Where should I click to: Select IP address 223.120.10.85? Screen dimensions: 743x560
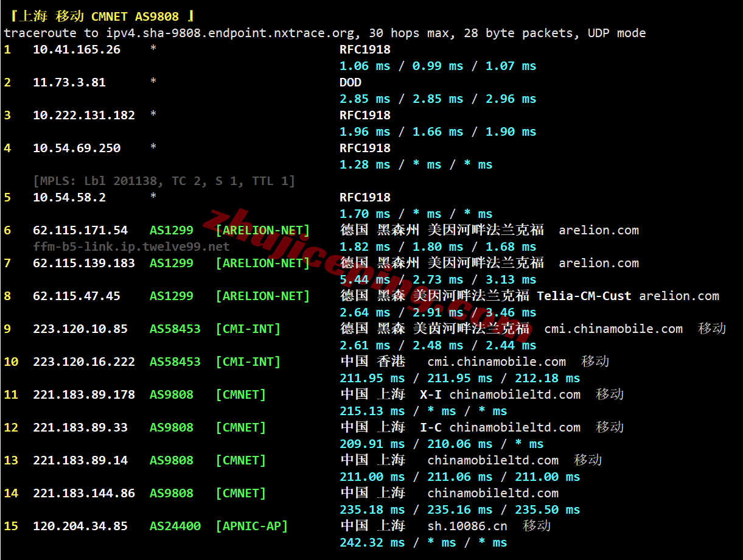[x=80, y=329]
